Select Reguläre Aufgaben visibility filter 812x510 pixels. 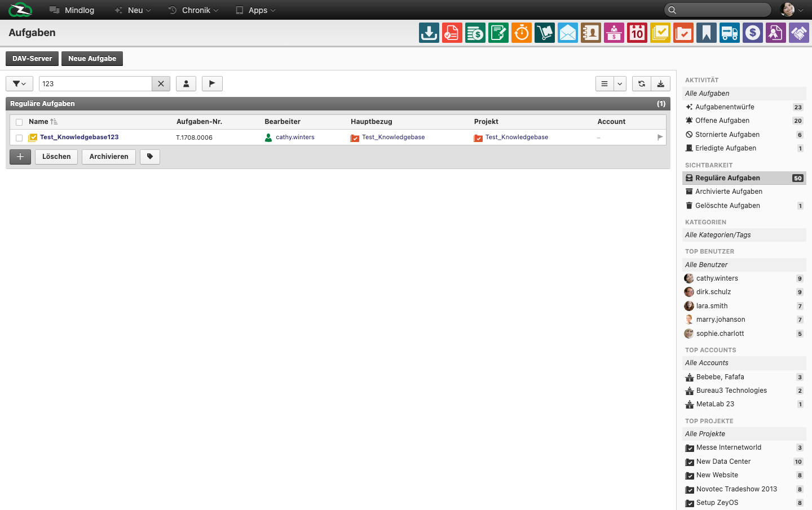pyautogui.click(x=744, y=178)
